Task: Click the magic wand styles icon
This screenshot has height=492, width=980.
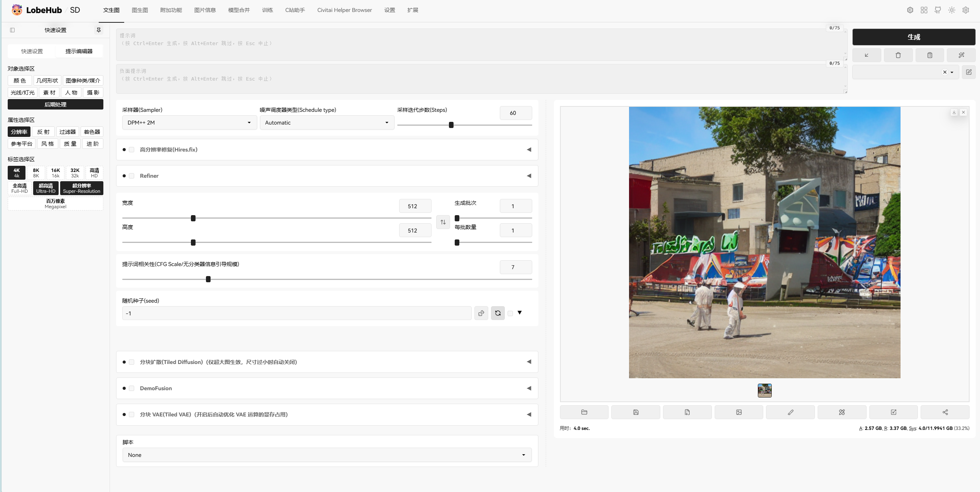Action: [961, 55]
